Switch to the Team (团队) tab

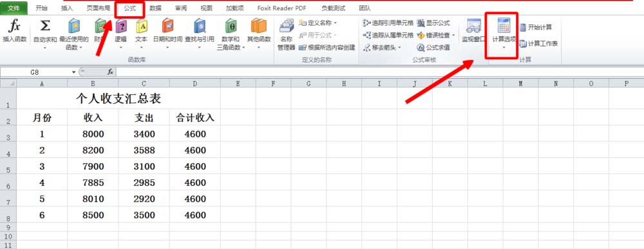[x=365, y=8]
